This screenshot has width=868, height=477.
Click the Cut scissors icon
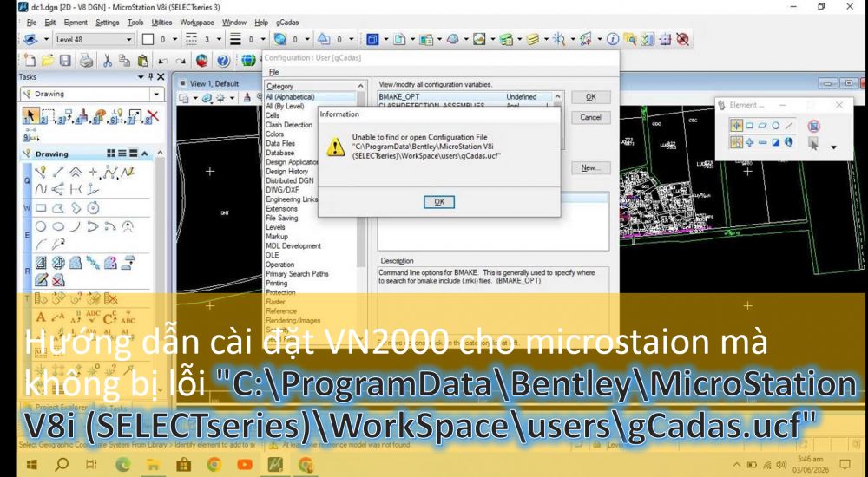[x=108, y=60]
